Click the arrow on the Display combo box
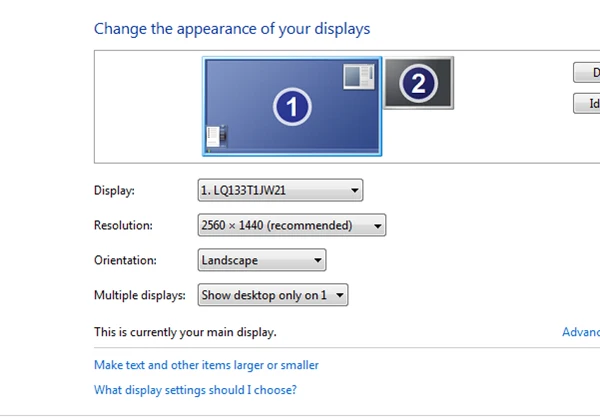 coord(355,190)
